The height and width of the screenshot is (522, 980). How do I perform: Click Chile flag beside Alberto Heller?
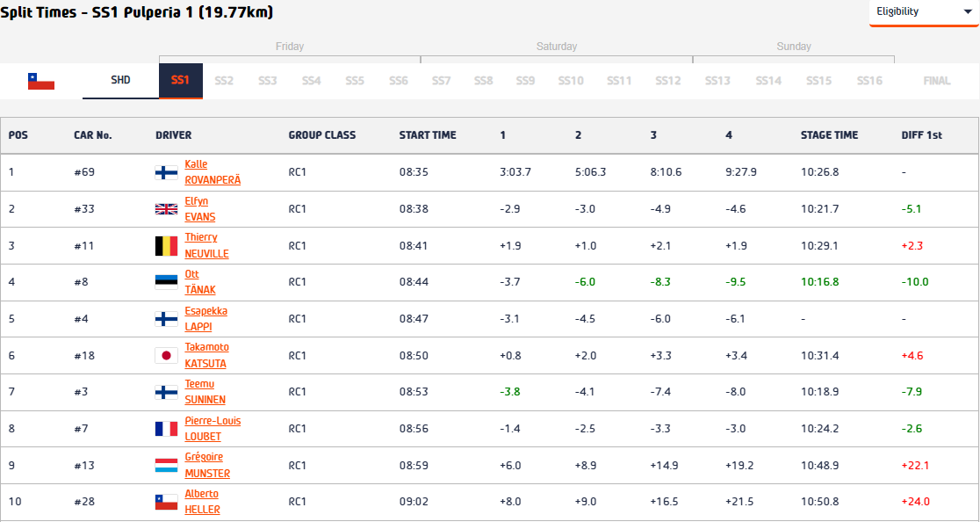pyautogui.click(x=166, y=502)
